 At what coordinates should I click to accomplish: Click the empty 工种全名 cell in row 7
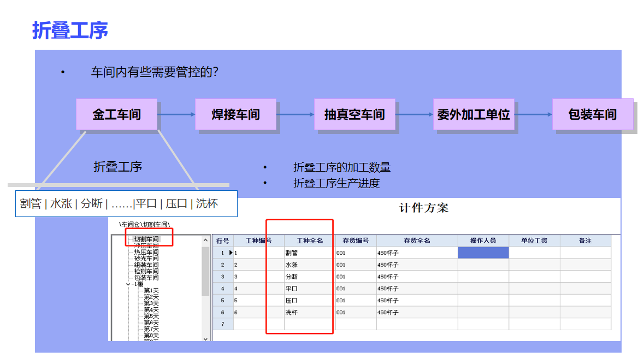pyautogui.click(x=310, y=324)
